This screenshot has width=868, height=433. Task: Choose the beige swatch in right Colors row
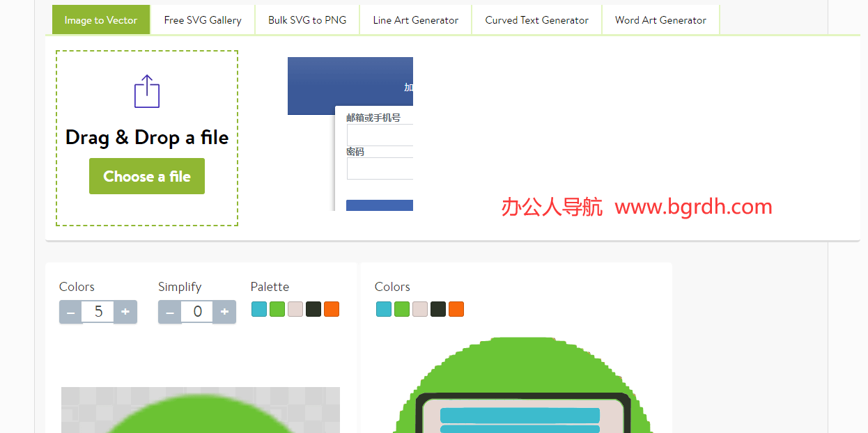[420, 309]
